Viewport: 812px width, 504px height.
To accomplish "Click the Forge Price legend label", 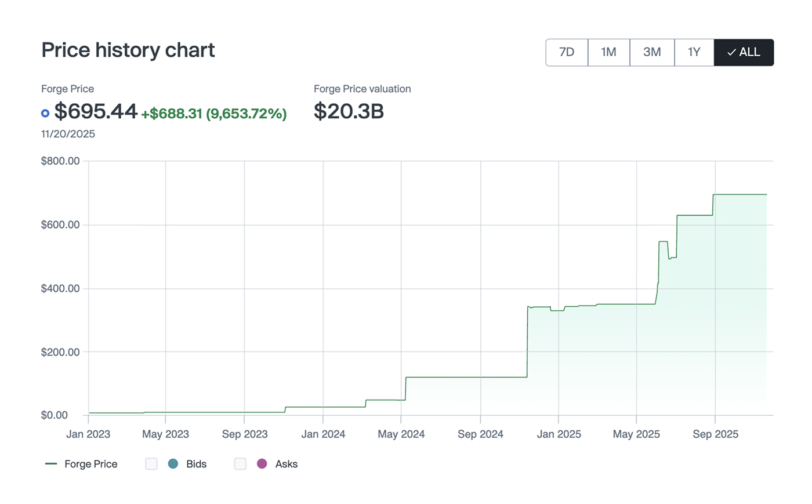I will (91, 464).
